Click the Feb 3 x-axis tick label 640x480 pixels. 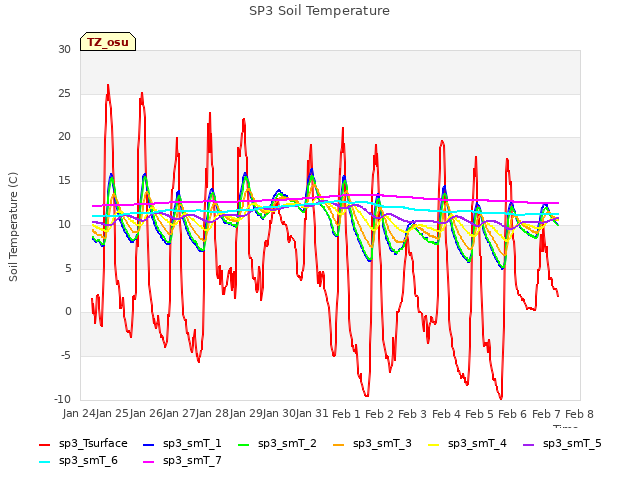pos(412,414)
